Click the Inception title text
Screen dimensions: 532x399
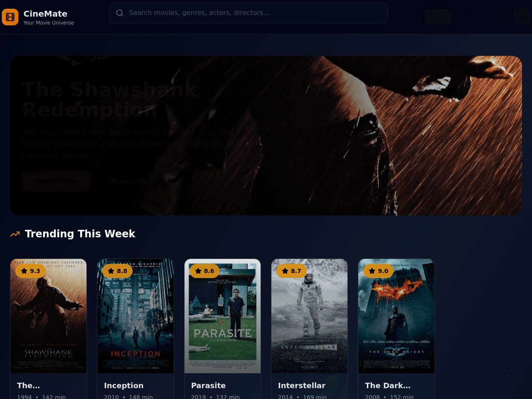(124, 386)
